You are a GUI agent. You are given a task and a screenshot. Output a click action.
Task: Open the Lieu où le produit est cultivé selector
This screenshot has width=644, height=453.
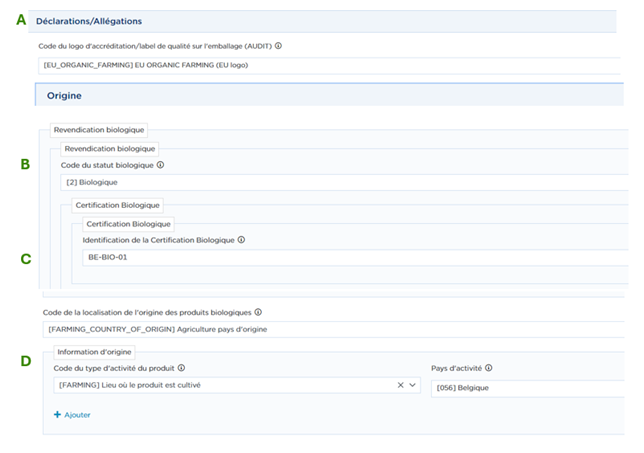click(x=220, y=385)
